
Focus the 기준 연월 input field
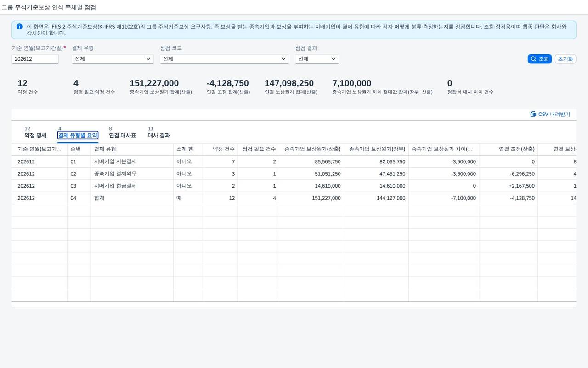35,59
